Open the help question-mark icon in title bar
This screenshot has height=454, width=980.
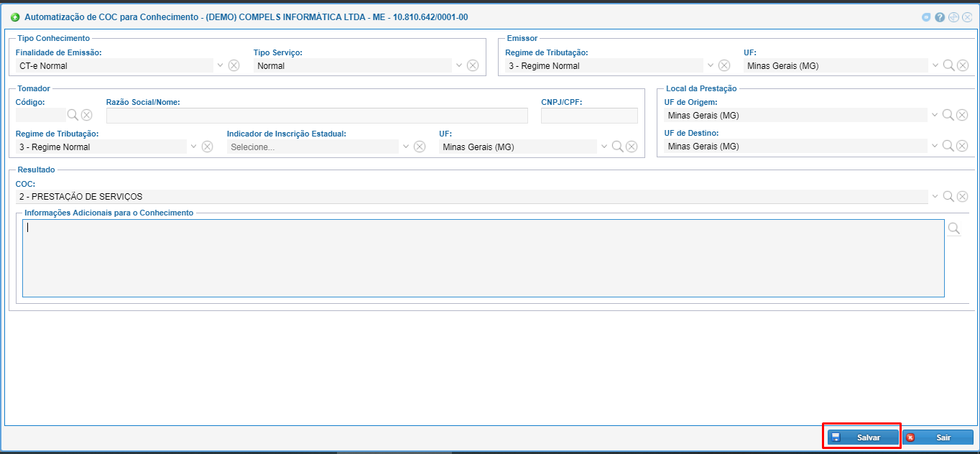(x=940, y=17)
